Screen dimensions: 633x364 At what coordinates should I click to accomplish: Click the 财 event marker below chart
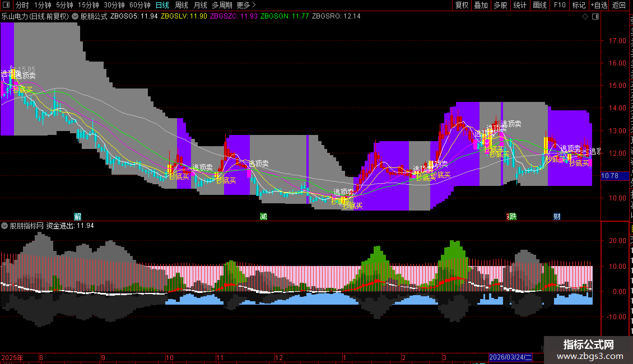pyautogui.click(x=557, y=217)
